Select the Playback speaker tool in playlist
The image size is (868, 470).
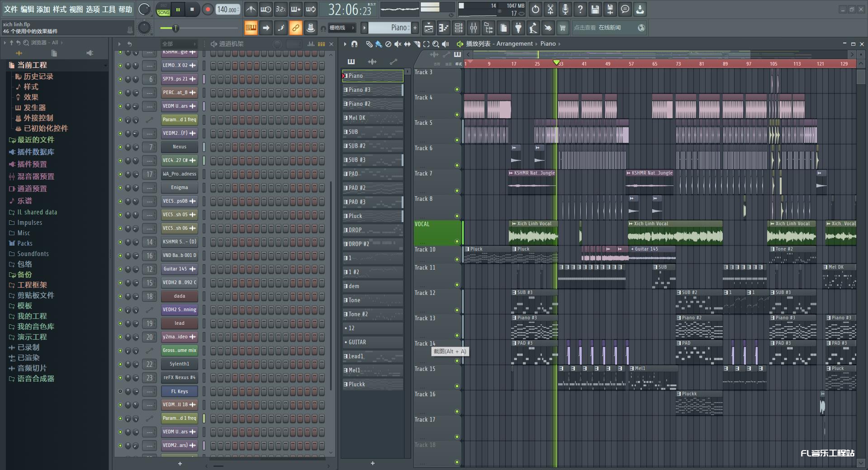[446, 44]
